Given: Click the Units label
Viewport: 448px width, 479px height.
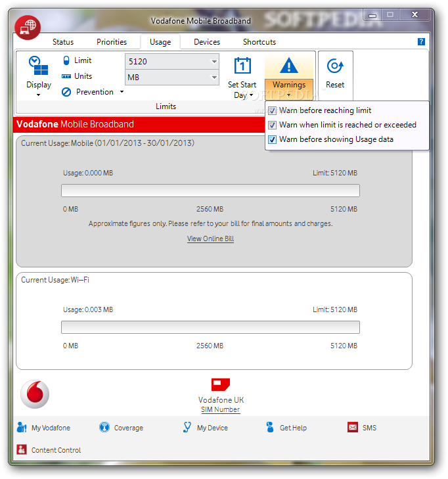Looking at the screenshot, I should click(x=83, y=76).
